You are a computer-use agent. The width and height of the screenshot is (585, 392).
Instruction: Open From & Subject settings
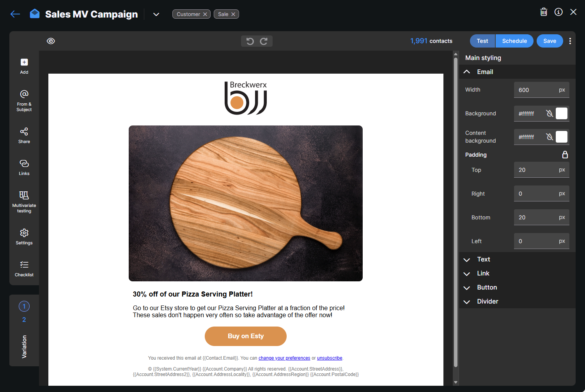pyautogui.click(x=24, y=101)
